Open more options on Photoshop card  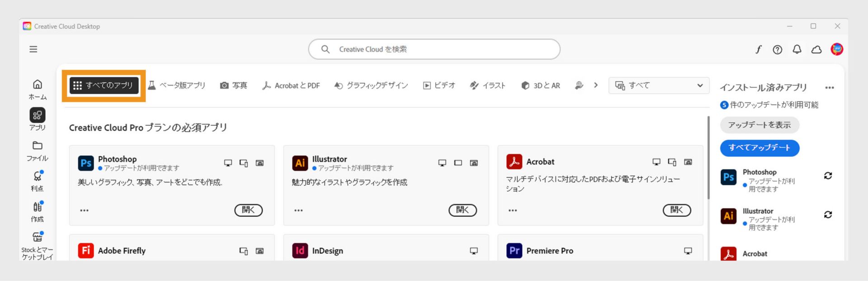point(85,210)
